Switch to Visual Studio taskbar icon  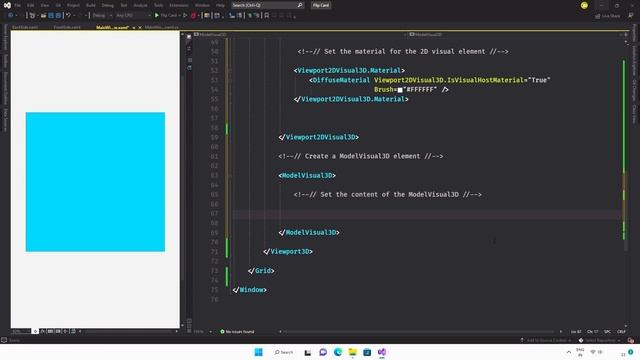click(382, 352)
